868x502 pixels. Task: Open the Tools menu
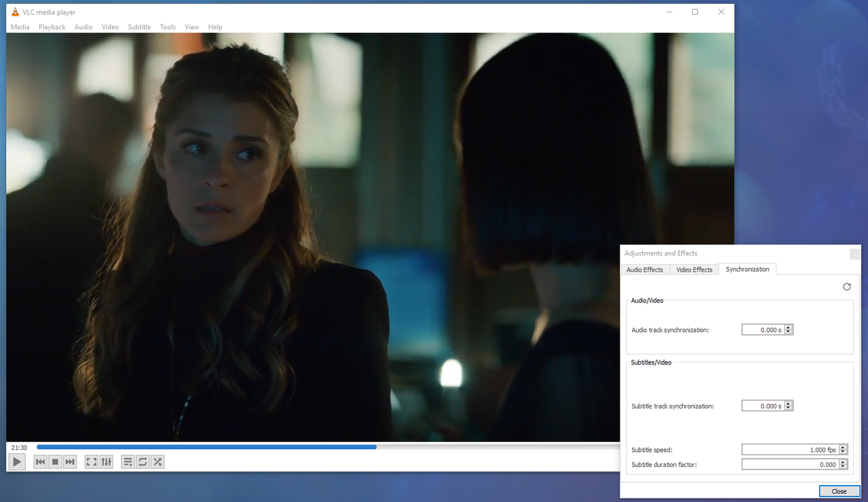pyautogui.click(x=167, y=27)
